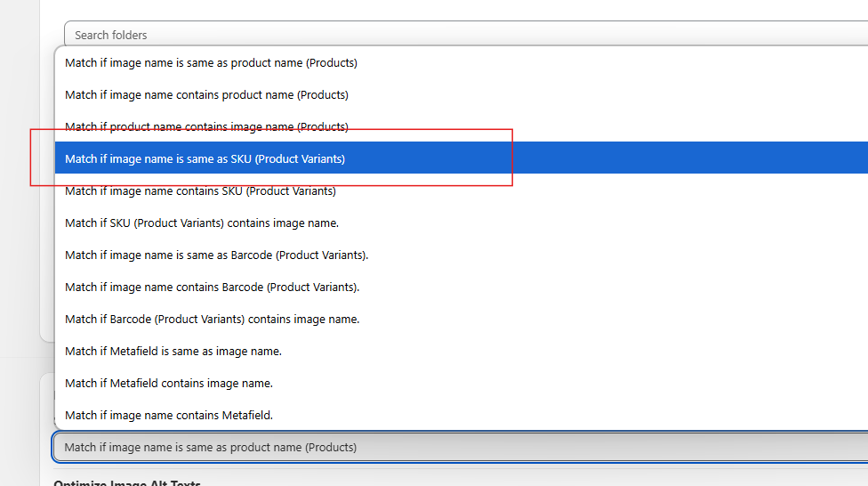Image resolution: width=868 pixels, height=486 pixels.
Task: Choose 'image name contains SKU (Product Variants)'
Action: point(200,191)
